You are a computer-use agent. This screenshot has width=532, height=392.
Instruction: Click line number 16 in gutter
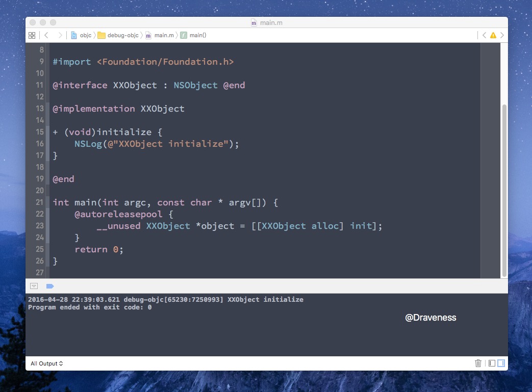pos(40,144)
